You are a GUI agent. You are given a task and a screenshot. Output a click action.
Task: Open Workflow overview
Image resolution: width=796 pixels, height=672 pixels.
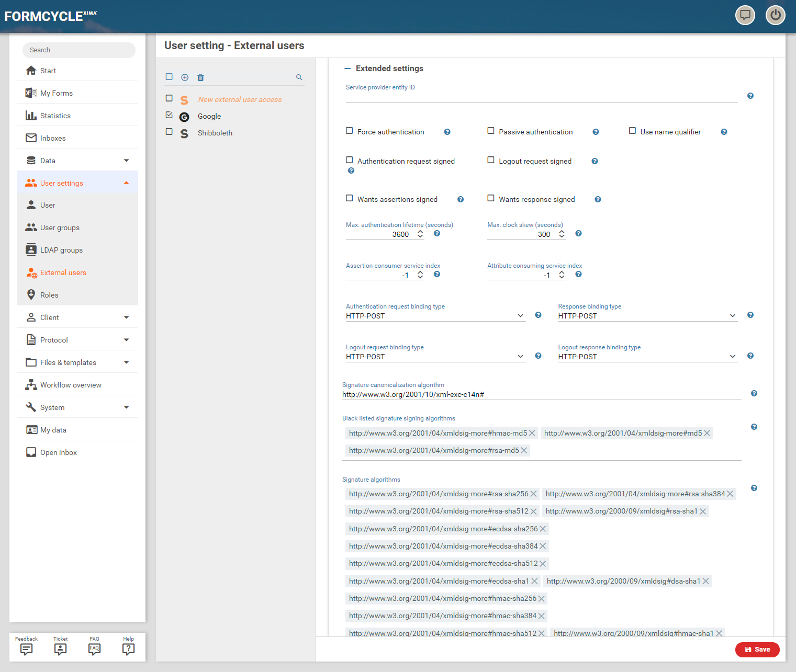tap(77, 385)
